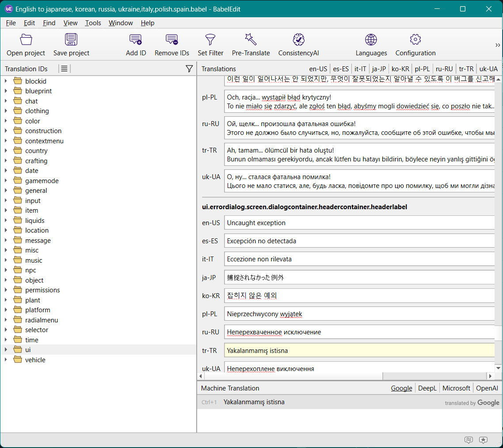
Task: Launch the ConsistencyAI tool
Action: pyautogui.click(x=299, y=40)
